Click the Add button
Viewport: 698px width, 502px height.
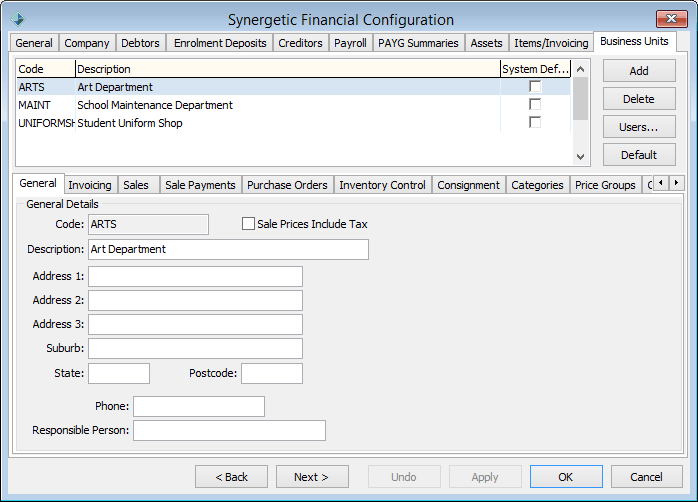[x=639, y=71]
